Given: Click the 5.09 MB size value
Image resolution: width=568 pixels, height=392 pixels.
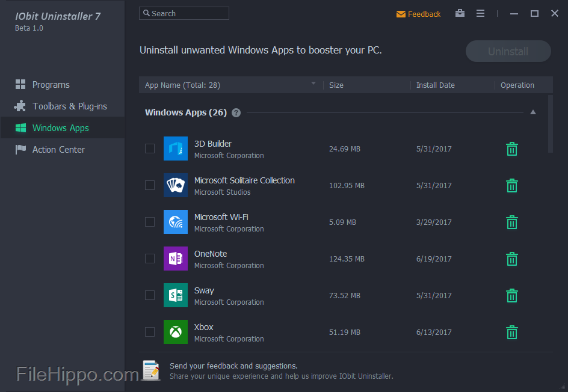Looking at the screenshot, I should pyautogui.click(x=343, y=222).
